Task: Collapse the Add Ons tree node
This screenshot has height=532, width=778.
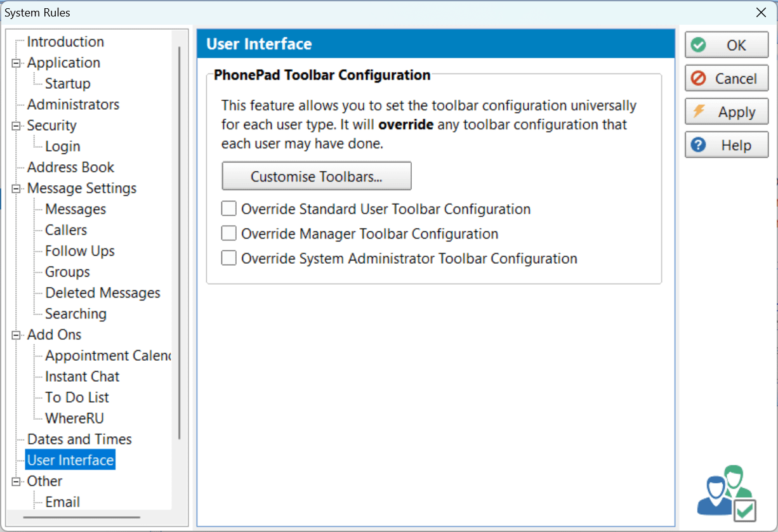Action: (15, 335)
